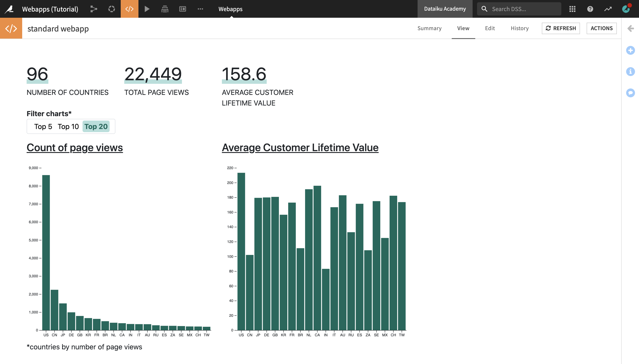
Task: Click the CA bar in lifetime value chart
Action: tap(317, 258)
